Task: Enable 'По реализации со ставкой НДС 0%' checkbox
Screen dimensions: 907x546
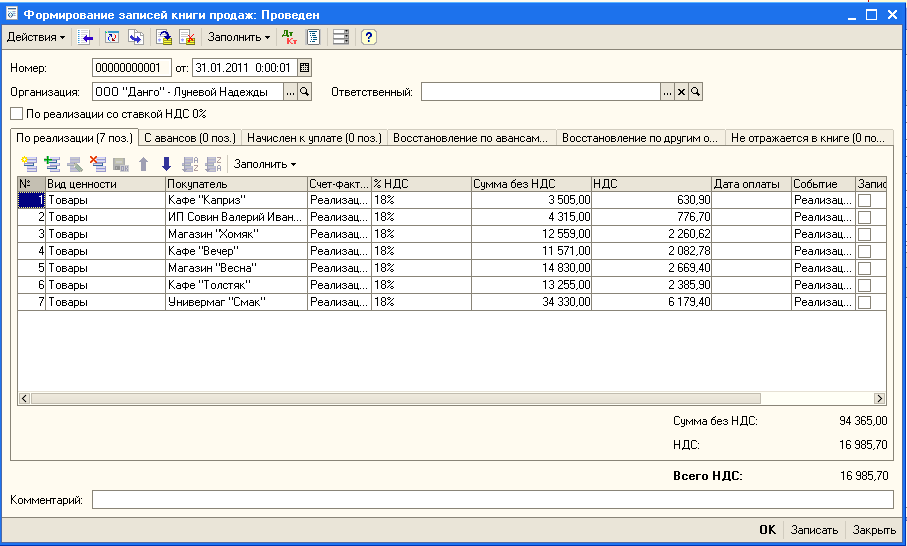Action: (16, 114)
